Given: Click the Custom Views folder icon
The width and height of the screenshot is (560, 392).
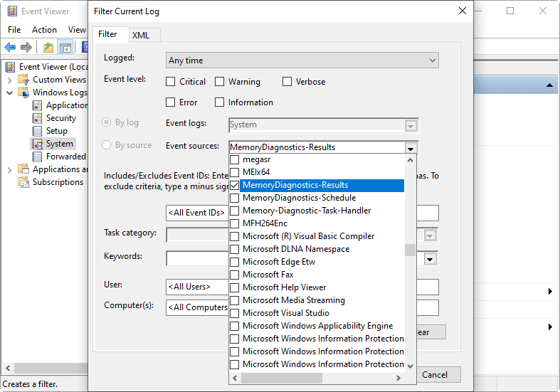Looking at the screenshot, I should click(24, 80).
